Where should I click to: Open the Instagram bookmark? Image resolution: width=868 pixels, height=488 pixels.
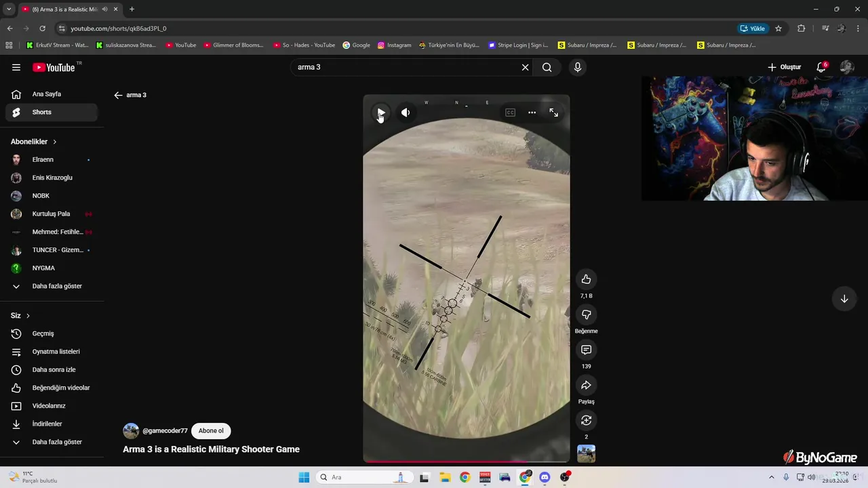coord(395,45)
